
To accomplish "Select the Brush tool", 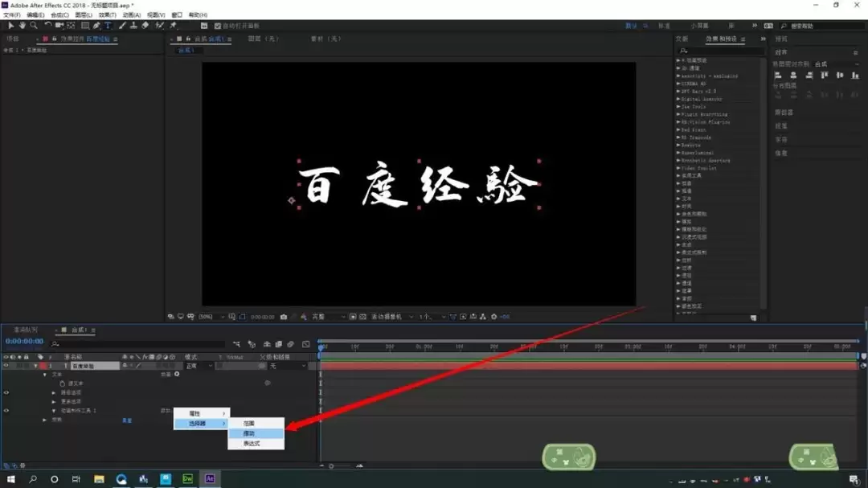I will click(x=122, y=26).
